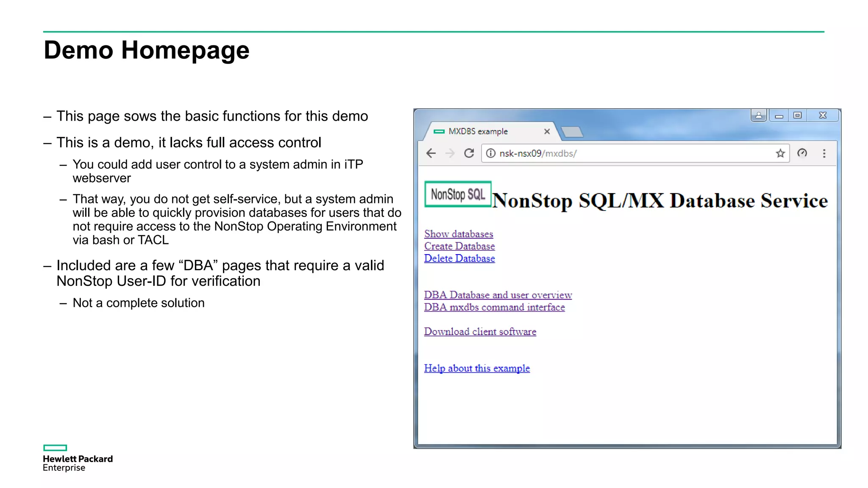Image resolution: width=868 pixels, height=488 pixels.
Task: Click 'This is a demo, it lacks full access control'
Action: click(x=189, y=142)
